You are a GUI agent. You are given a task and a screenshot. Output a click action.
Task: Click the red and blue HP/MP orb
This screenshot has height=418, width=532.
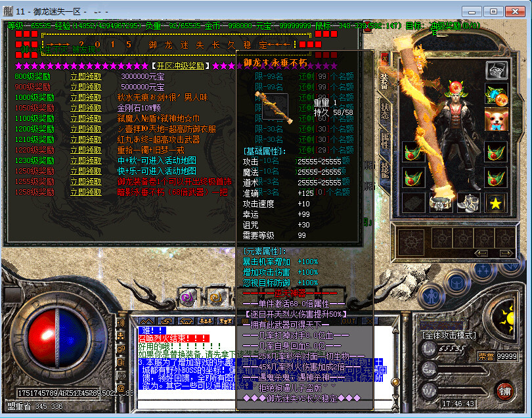(57, 338)
